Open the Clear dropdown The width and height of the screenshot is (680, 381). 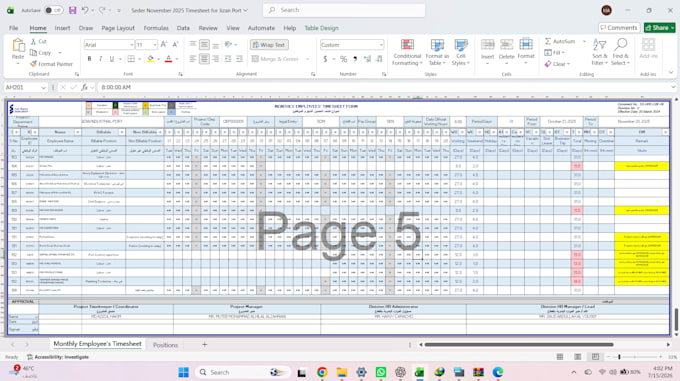coord(557,64)
